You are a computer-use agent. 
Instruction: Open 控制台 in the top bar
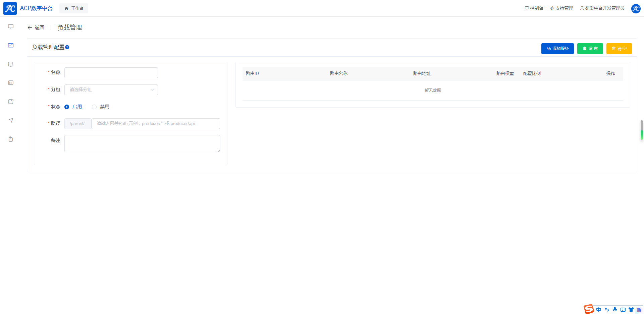(534, 8)
